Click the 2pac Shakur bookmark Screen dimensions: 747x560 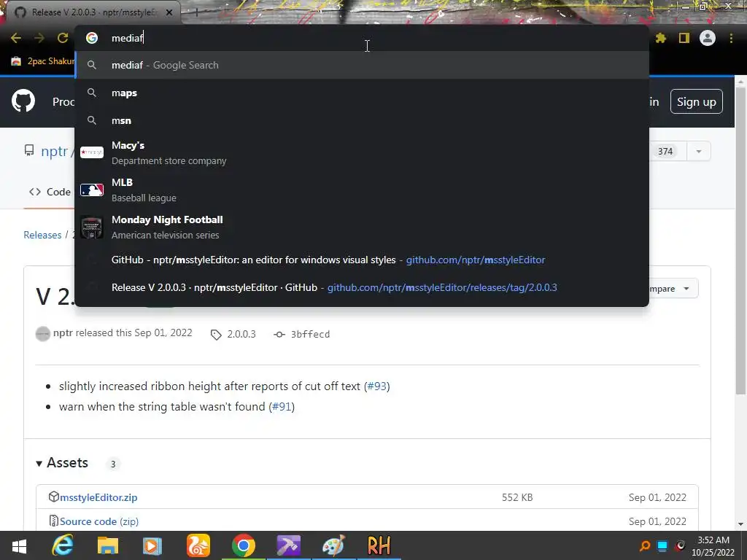(43, 61)
